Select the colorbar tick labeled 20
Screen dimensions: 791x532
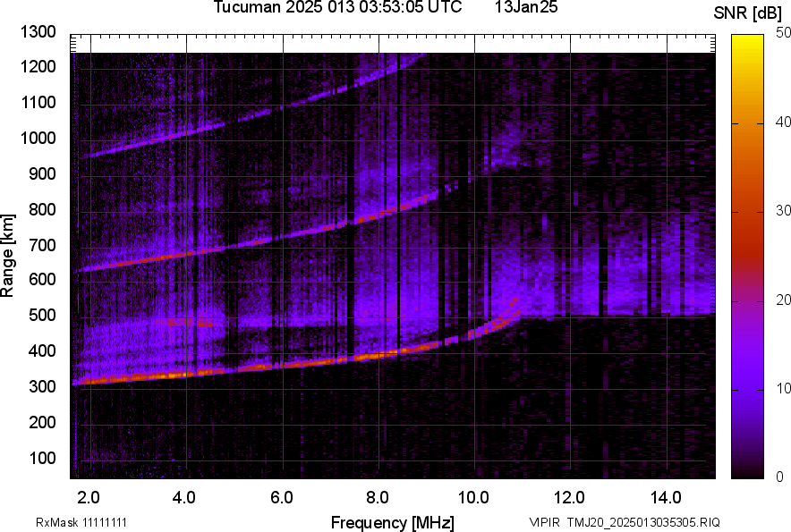(x=783, y=300)
